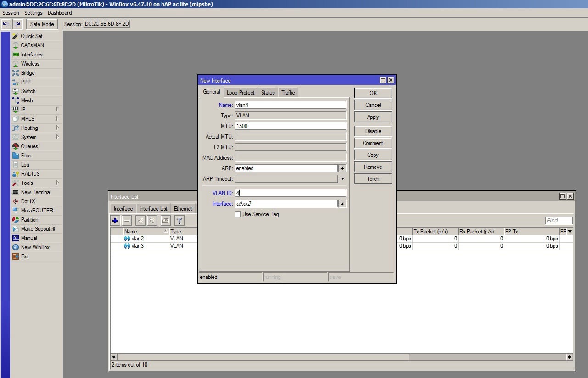Click into the VLAN ID input field

[x=290, y=193]
